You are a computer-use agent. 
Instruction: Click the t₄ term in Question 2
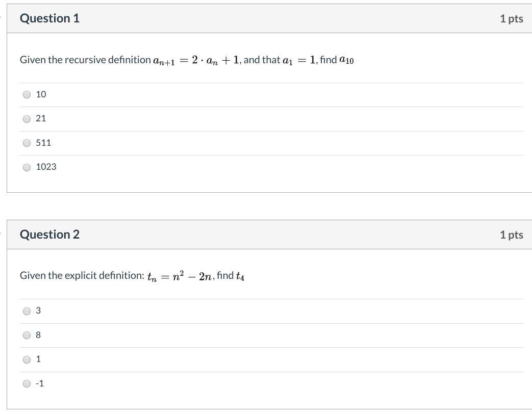(x=240, y=276)
